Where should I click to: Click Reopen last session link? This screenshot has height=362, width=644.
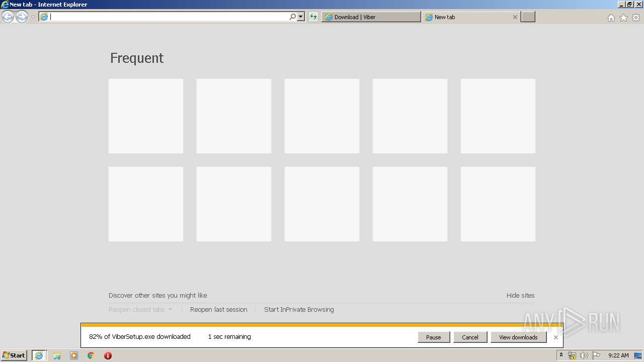pyautogui.click(x=219, y=310)
